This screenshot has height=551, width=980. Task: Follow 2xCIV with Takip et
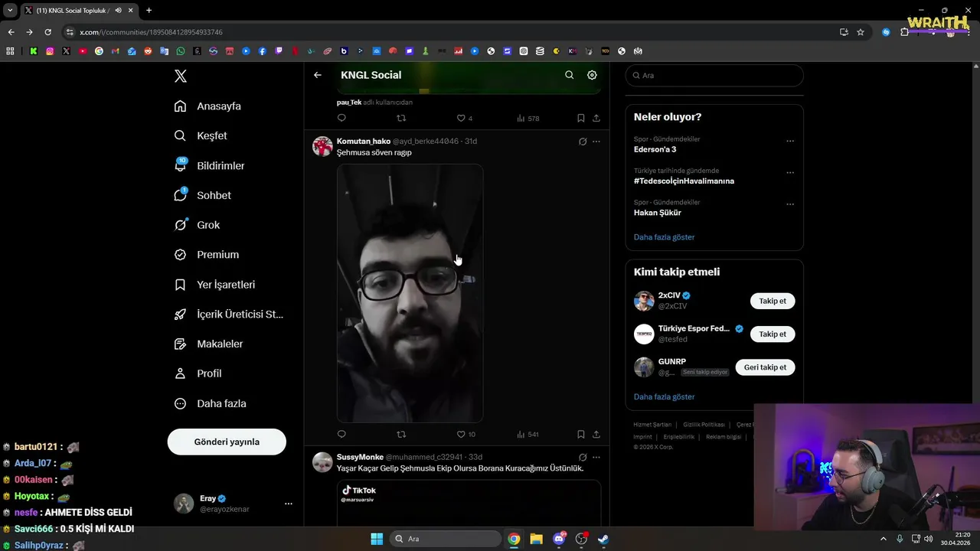[x=773, y=301]
